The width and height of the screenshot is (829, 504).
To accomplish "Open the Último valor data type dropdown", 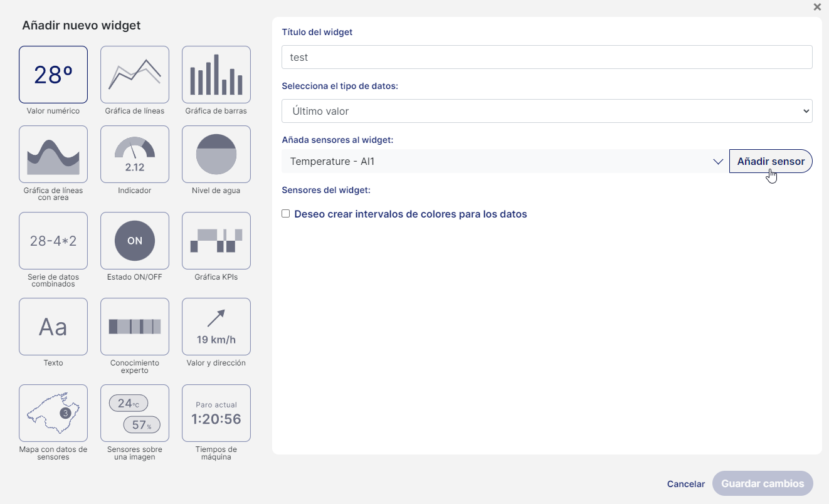I will [x=546, y=110].
